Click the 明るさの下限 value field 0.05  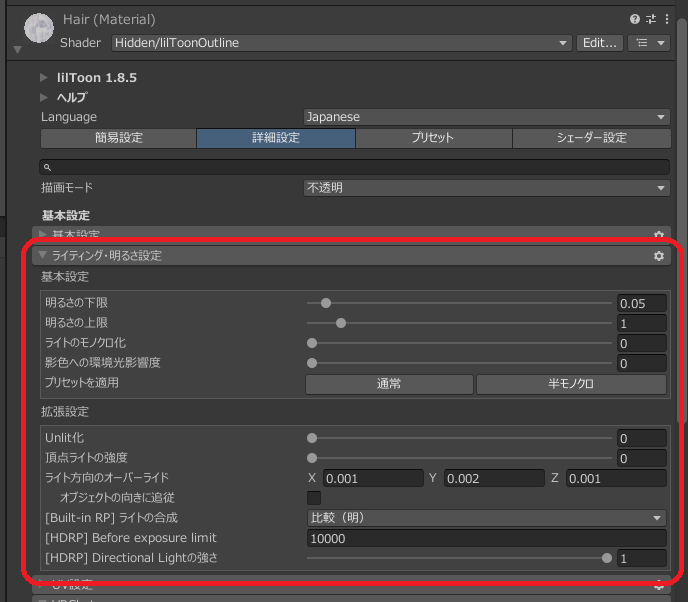click(x=641, y=303)
